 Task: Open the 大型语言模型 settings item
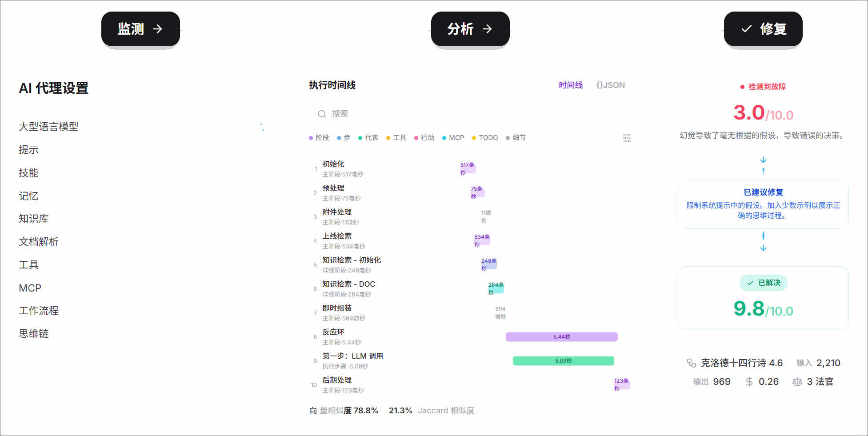pos(48,127)
